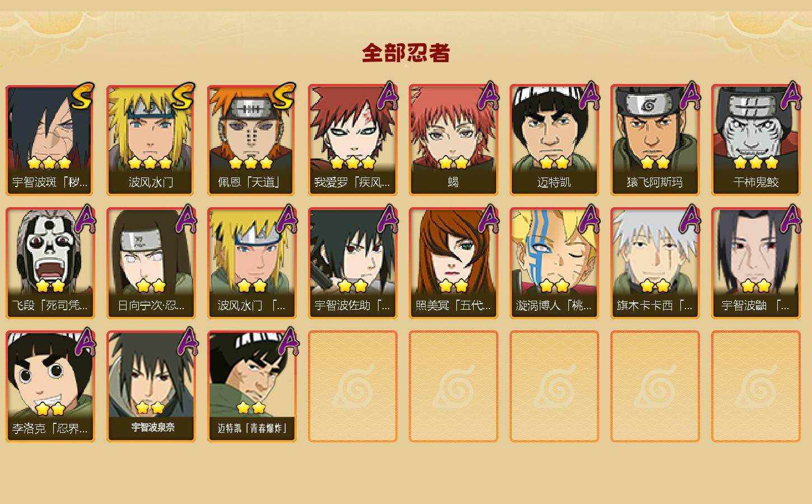Click the 迈特凯「青春爆炸」 ninja card
This screenshot has width=812, height=504.
pyautogui.click(x=251, y=386)
